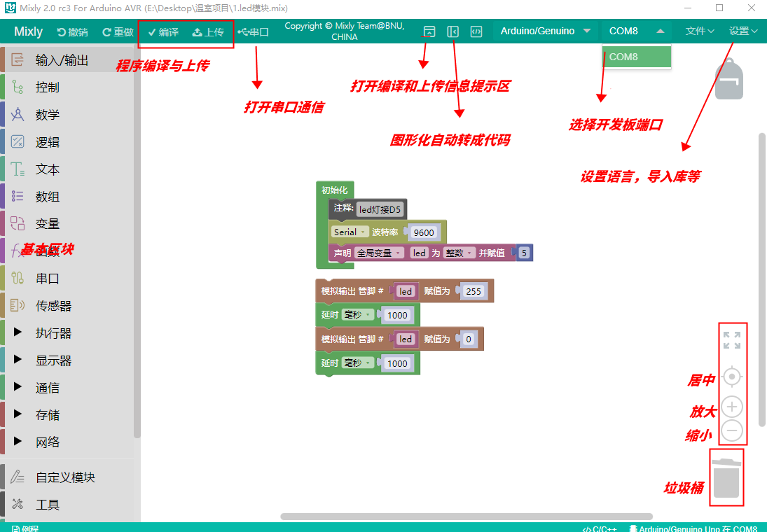Click the backpack icon
767x532 pixels.
click(729, 79)
